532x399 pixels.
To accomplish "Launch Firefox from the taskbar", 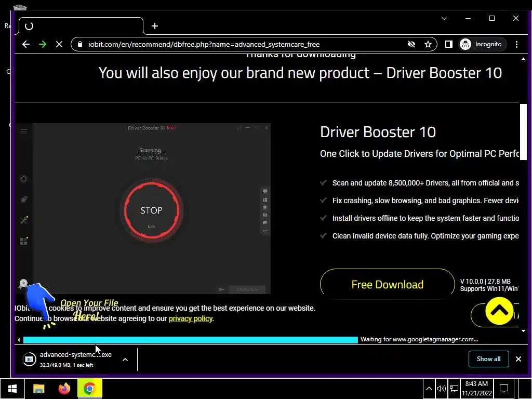I will click(64, 389).
